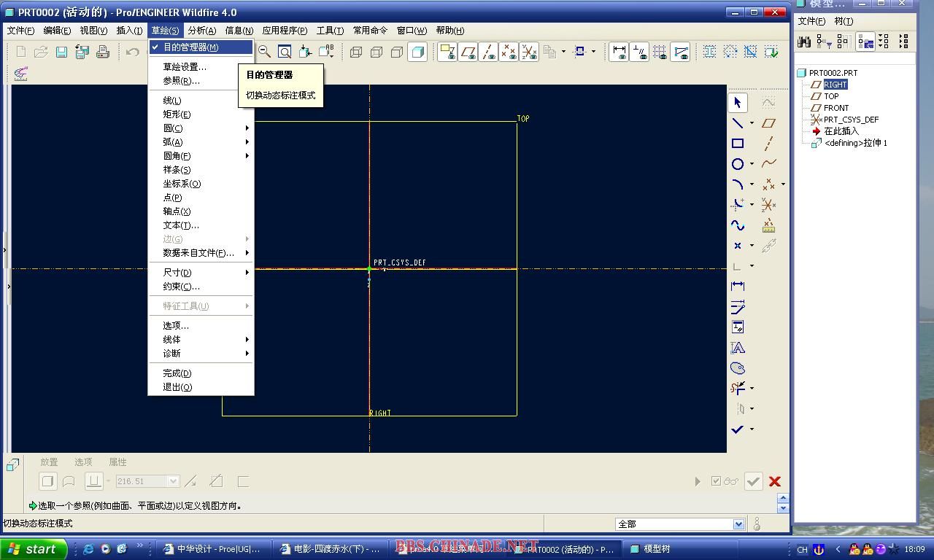The height and width of the screenshot is (560, 934).
Task: Open the 全部 selection filter dropdown
Action: (738, 524)
